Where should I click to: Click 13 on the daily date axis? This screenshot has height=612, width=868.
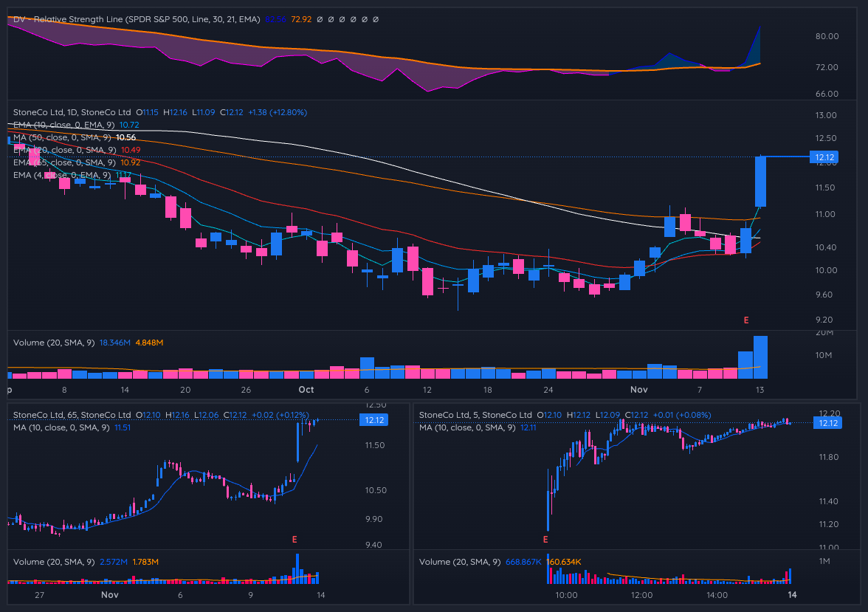(759, 390)
